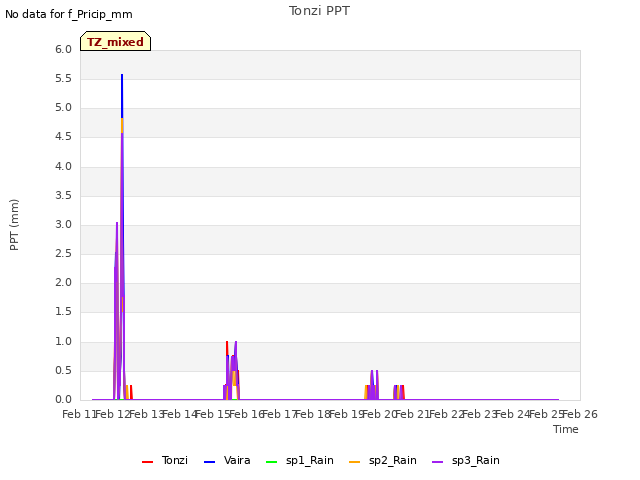Click the blue Vaira legend color marker
The height and width of the screenshot is (480, 640).
[x=209, y=462]
